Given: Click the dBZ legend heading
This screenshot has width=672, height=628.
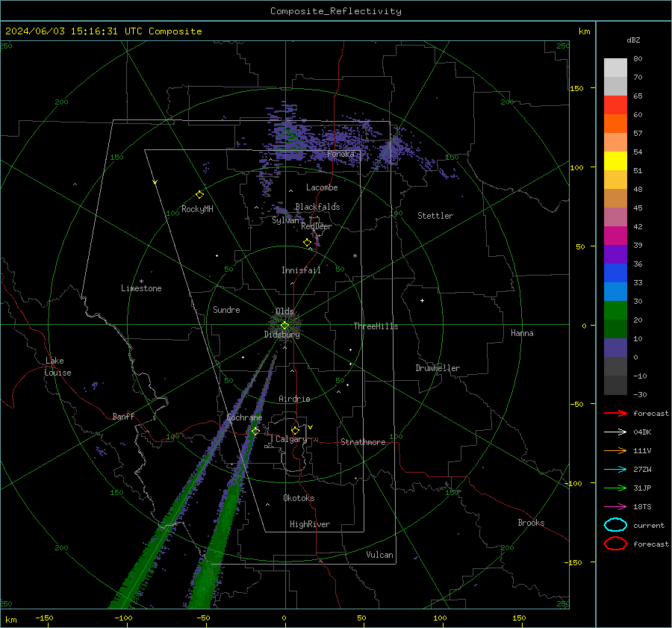Looking at the screenshot, I should coord(633,40).
